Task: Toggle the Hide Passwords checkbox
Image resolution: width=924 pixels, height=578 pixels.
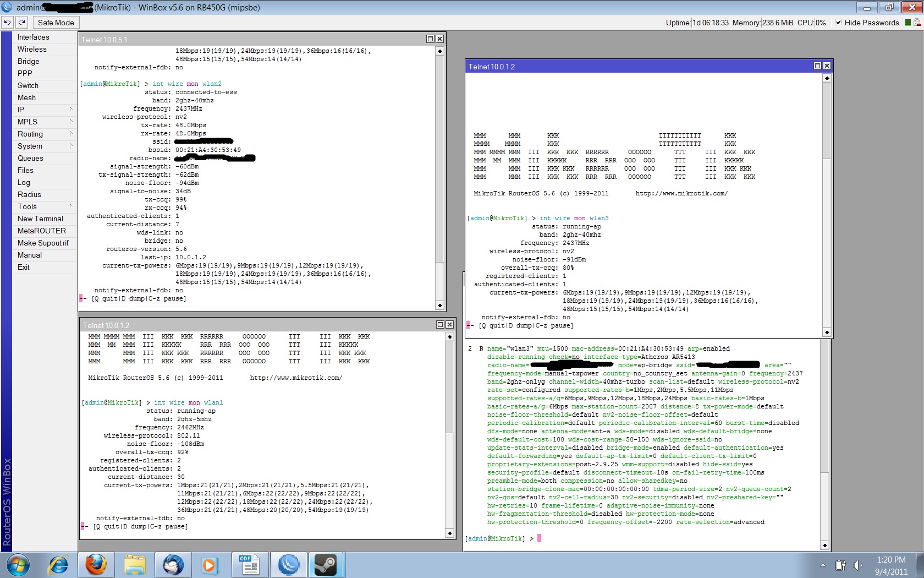Action: pyautogui.click(x=838, y=23)
